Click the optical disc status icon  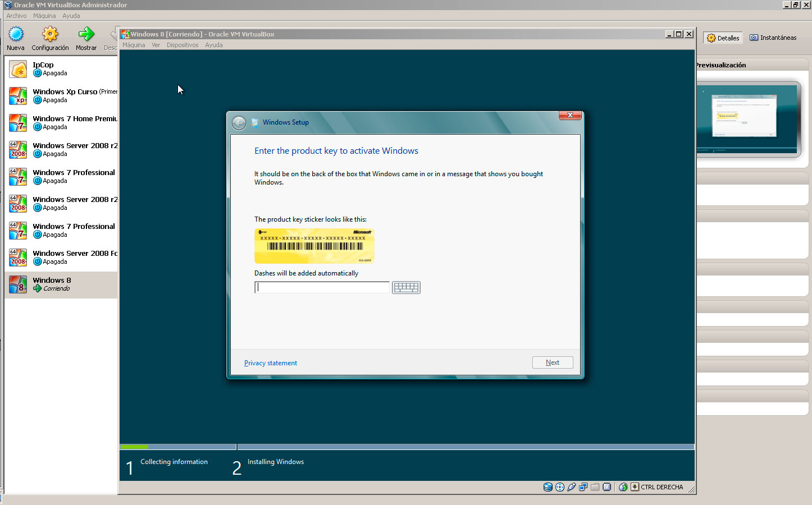click(560, 487)
